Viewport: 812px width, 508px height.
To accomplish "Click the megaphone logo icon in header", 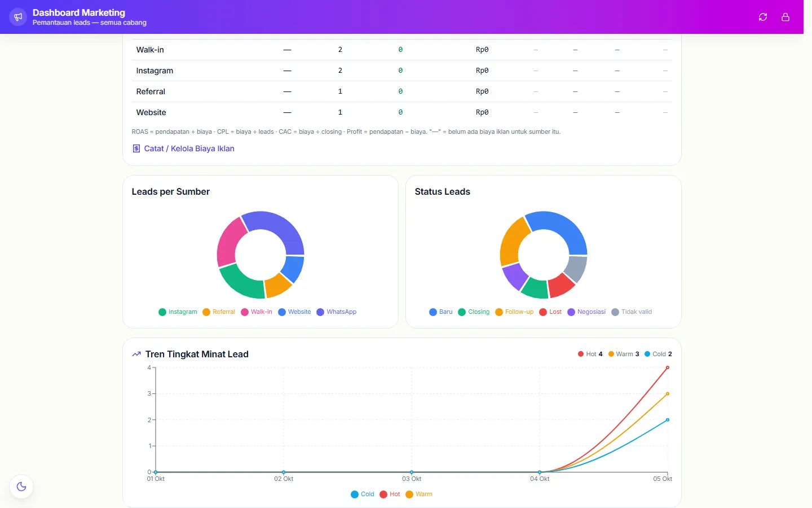I will click(x=18, y=17).
